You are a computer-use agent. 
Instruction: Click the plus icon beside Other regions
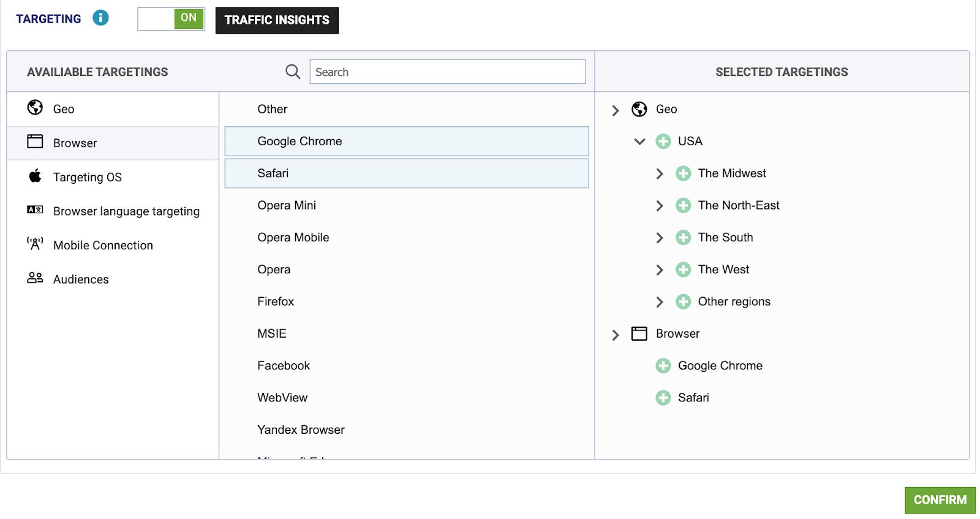click(683, 301)
